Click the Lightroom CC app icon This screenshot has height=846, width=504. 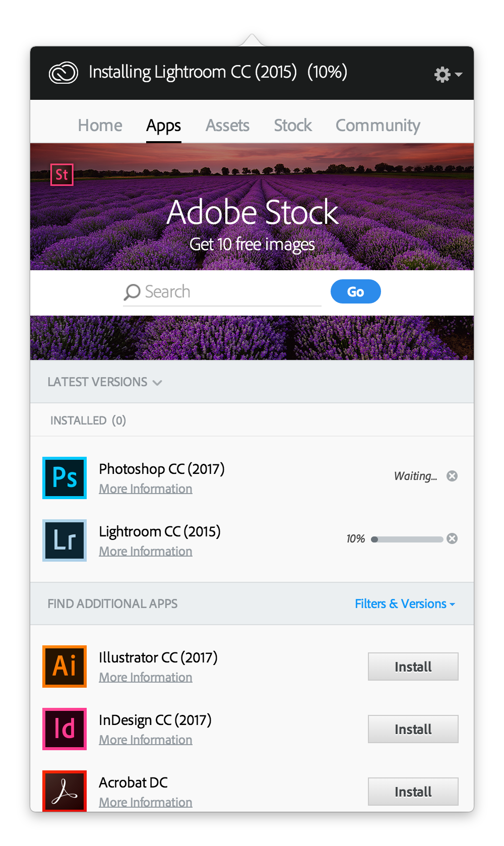[65, 540]
